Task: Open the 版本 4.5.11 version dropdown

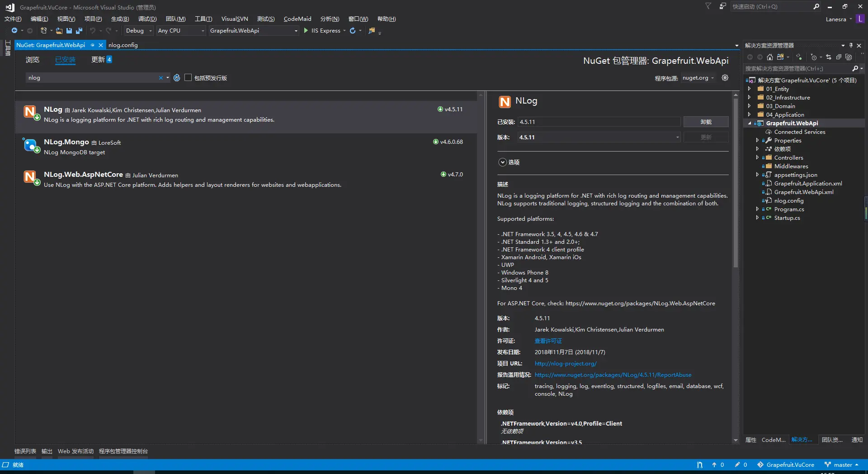Action: click(x=599, y=137)
